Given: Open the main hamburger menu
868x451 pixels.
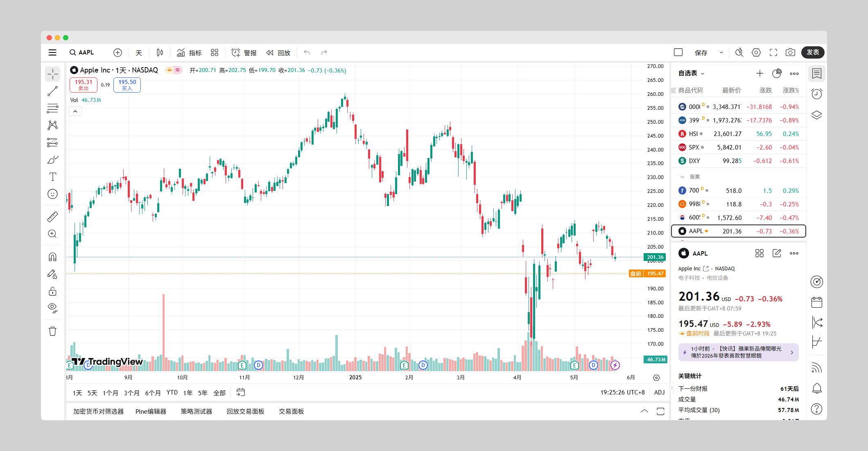Looking at the screenshot, I should tap(52, 52).
